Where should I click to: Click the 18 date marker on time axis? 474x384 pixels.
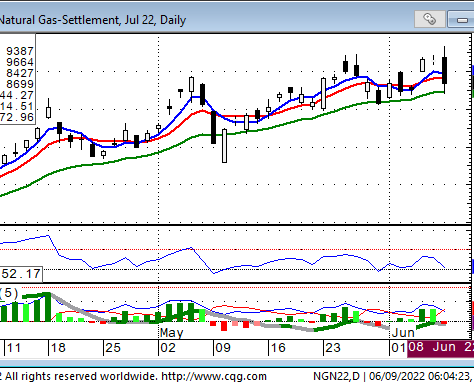coord(58,348)
